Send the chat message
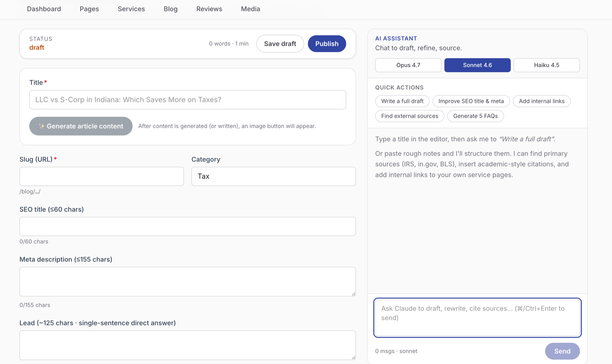 pos(562,351)
